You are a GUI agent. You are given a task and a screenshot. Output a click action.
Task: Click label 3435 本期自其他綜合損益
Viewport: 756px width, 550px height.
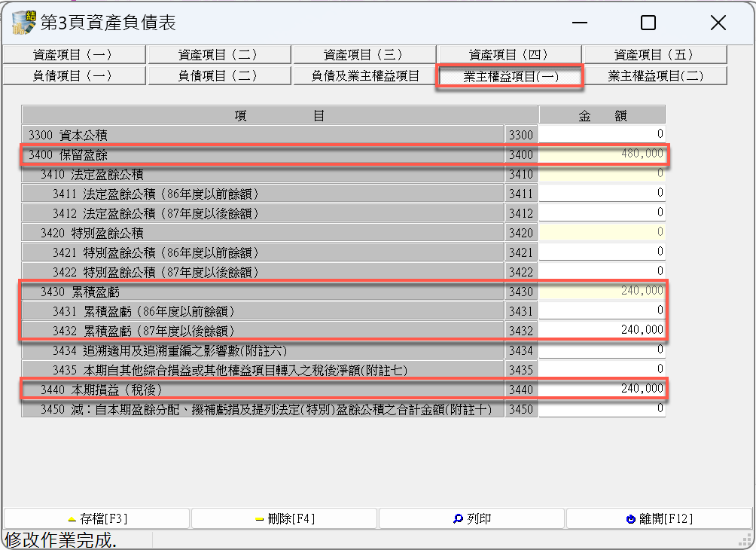pos(230,370)
